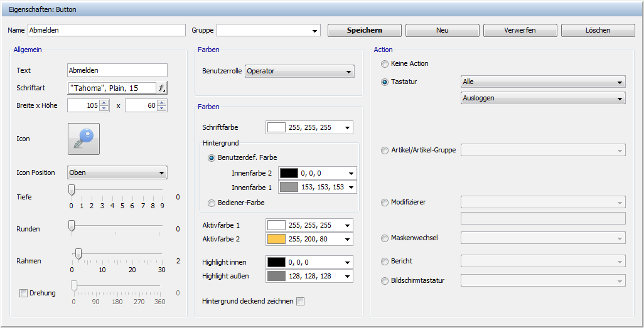Viewport: 644px width, 328px height.
Task: Open the Benutzerrolle Operator dropdown
Action: coord(299,71)
